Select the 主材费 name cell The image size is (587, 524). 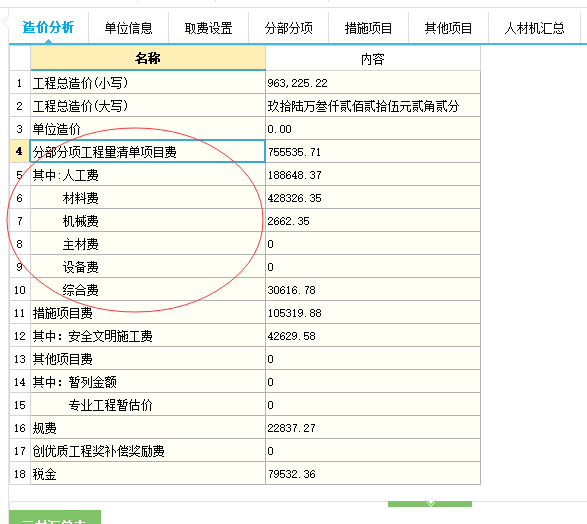point(148,244)
